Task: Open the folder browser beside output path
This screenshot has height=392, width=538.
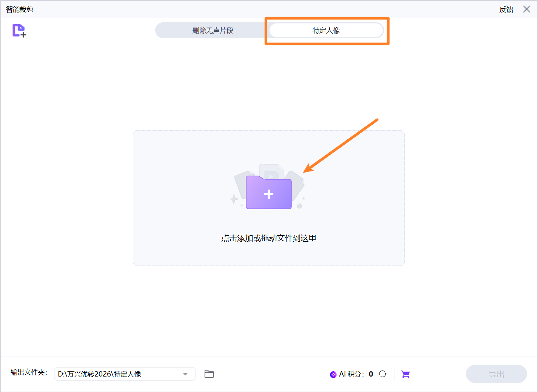Action: (209, 374)
